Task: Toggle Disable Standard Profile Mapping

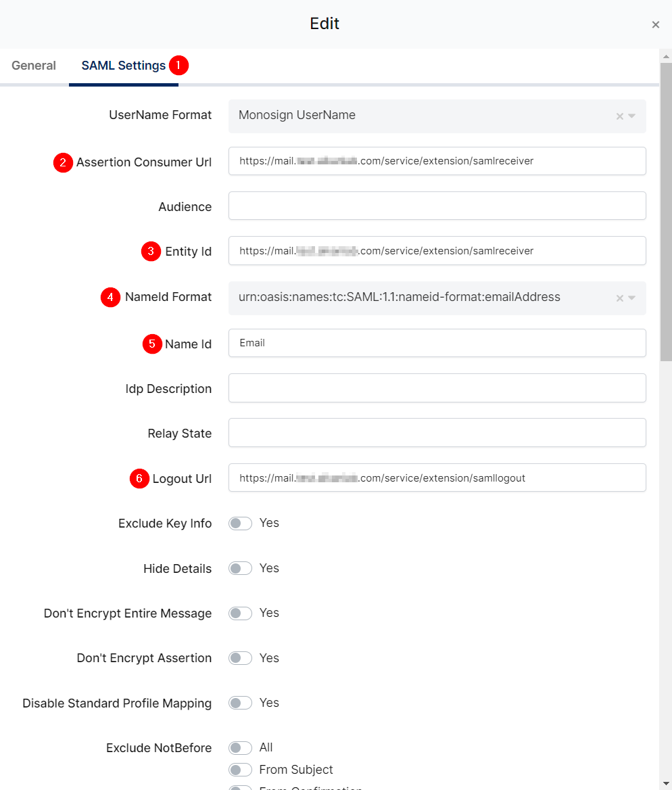Action: 240,703
